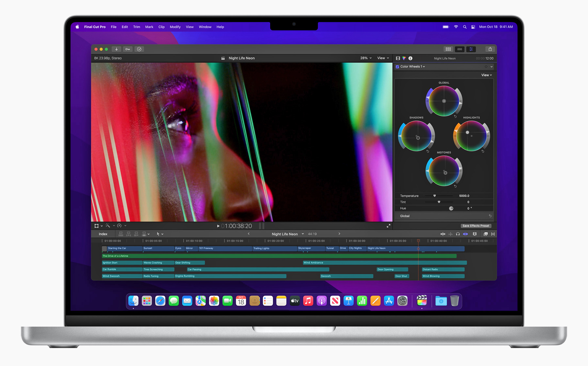Reset the Shadows color wheel
Image resolution: width=588 pixels, height=366 pixels.
pyautogui.click(x=428, y=151)
